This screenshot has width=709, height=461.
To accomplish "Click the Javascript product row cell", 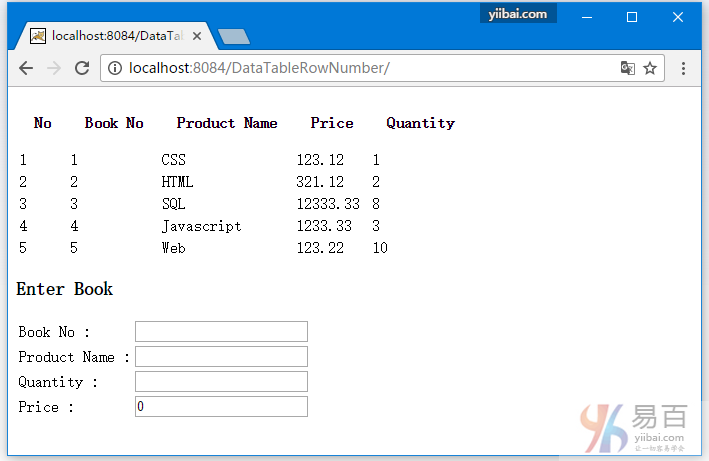I will 201,226.
